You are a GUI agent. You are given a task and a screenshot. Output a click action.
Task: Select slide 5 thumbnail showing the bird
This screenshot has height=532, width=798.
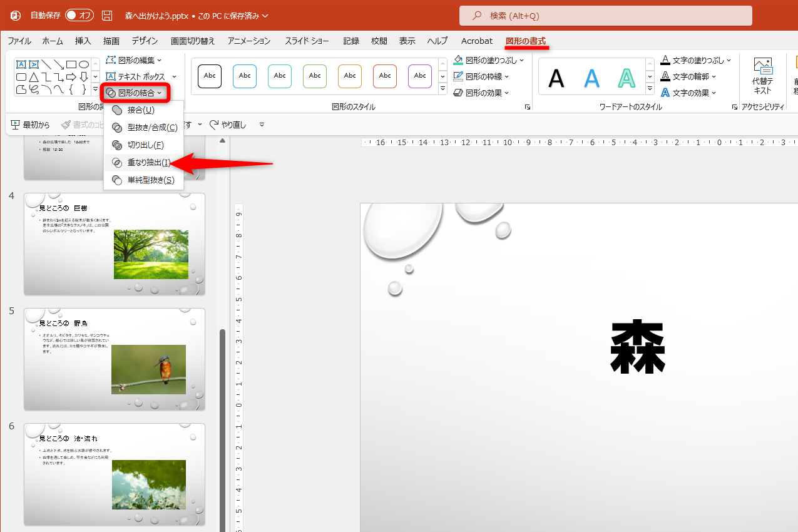click(x=114, y=358)
